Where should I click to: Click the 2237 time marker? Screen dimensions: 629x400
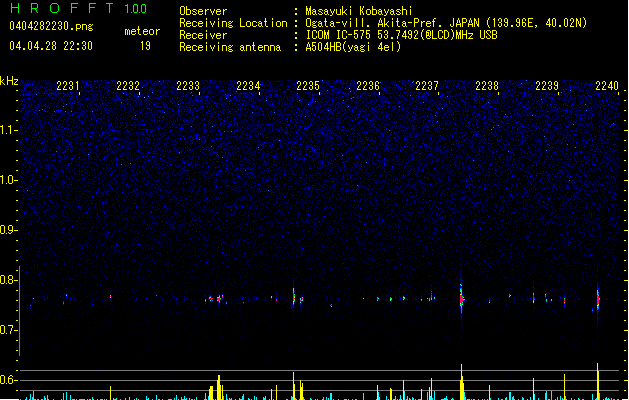pos(427,86)
